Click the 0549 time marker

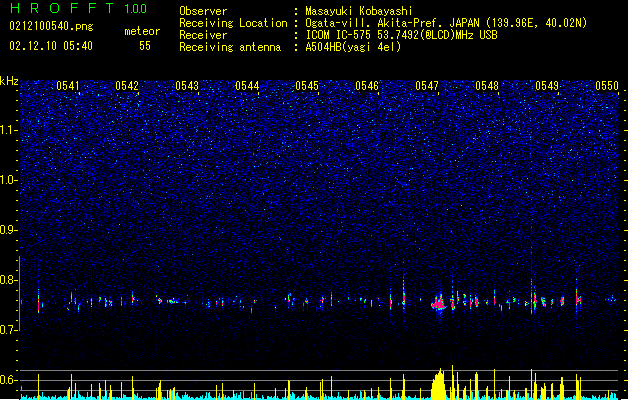click(547, 86)
